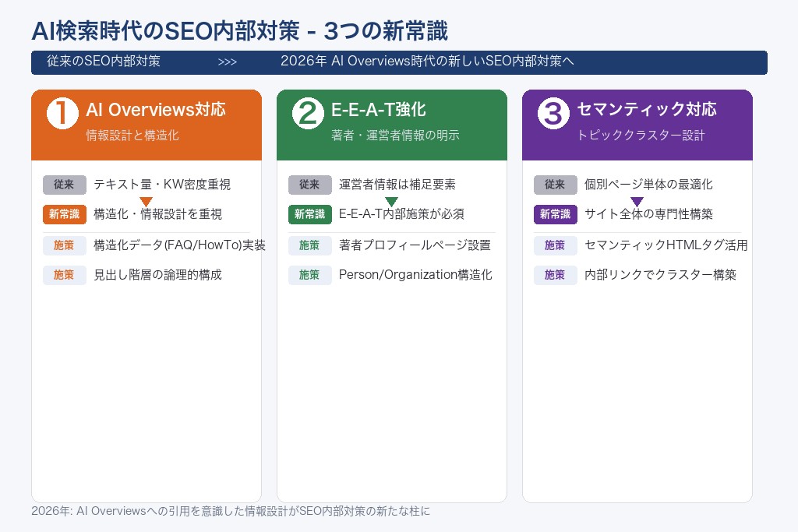Image resolution: width=798 pixels, height=532 pixels.
Task: Select the green numbered circle icon "2"
Action: coord(307,111)
